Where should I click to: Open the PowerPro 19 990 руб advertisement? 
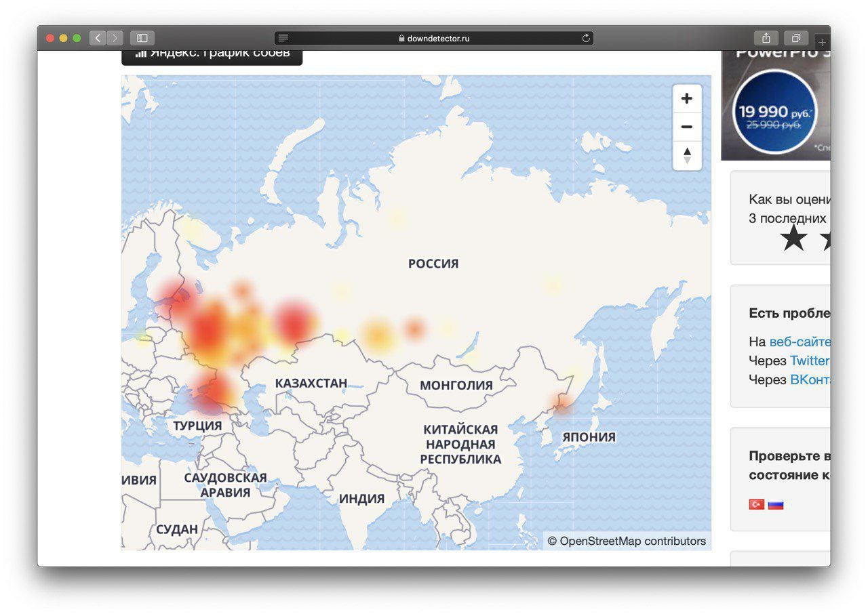click(776, 105)
